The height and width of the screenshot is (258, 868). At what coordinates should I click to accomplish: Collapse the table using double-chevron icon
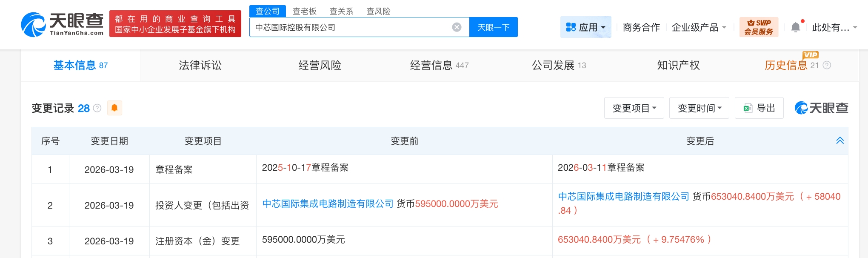click(840, 140)
